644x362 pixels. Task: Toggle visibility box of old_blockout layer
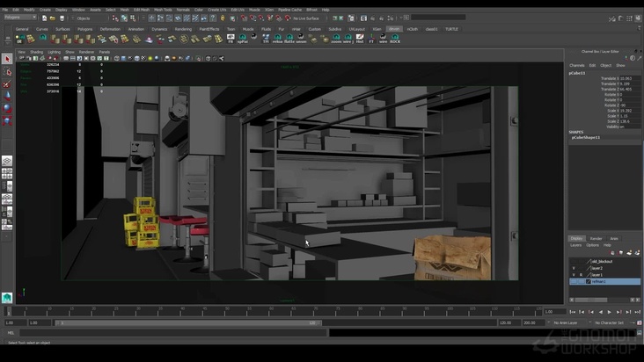tap(574, 262)
